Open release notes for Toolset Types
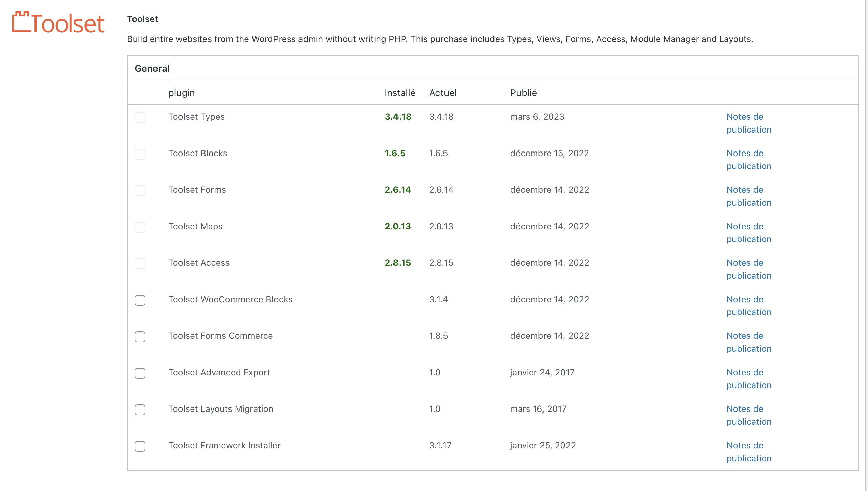This screenshot has height=491, width=868. coord(749,123)
